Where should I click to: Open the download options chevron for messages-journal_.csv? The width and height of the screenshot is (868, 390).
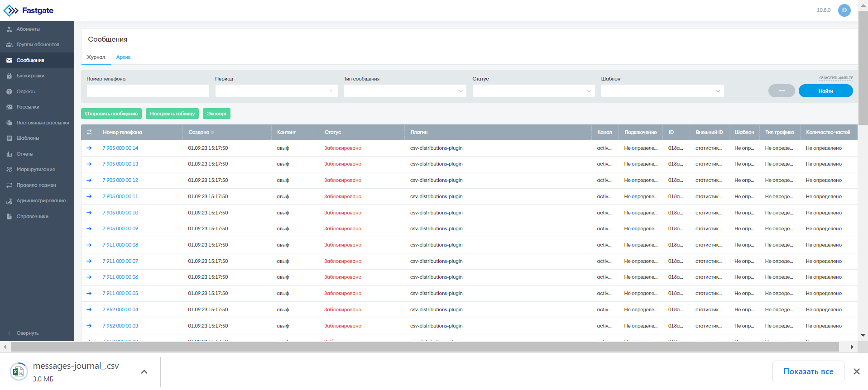pos(144,372)
